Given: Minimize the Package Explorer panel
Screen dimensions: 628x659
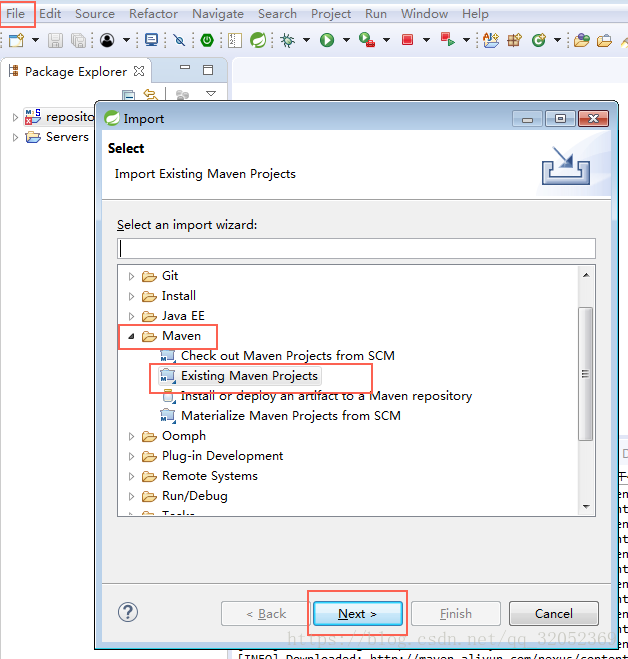Looking at the screenshot, I should 185,67.
